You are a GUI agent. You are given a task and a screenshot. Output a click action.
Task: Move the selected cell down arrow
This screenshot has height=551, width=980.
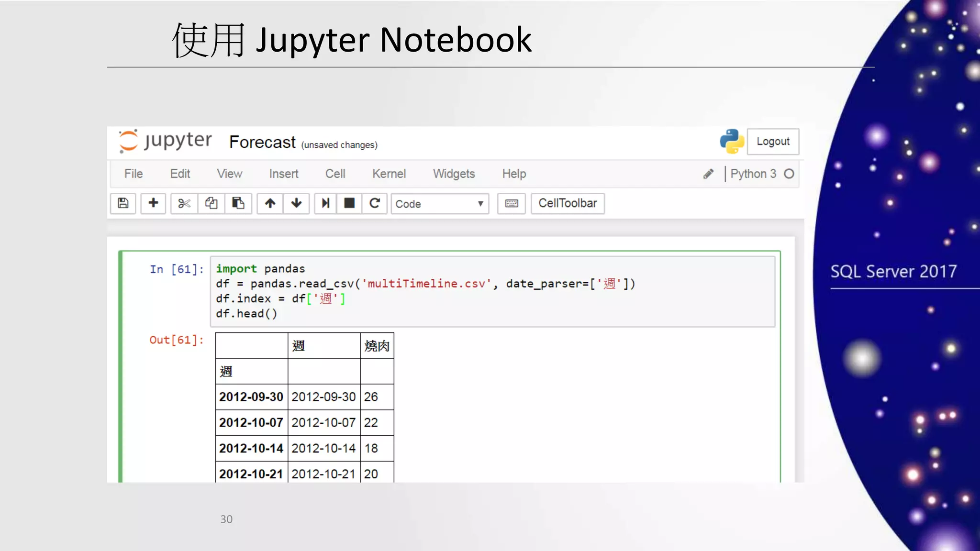tap(296, 203)
